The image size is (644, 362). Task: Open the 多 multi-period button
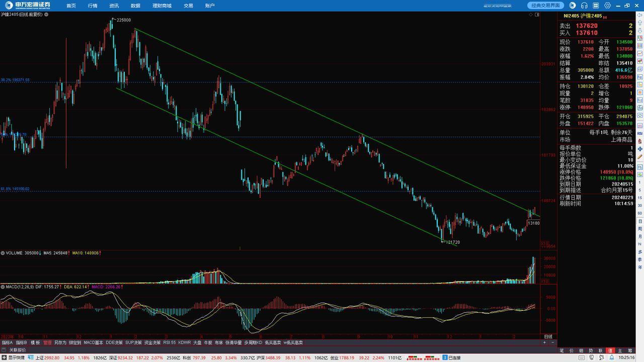pyautogui.click(x=640, y=252)
